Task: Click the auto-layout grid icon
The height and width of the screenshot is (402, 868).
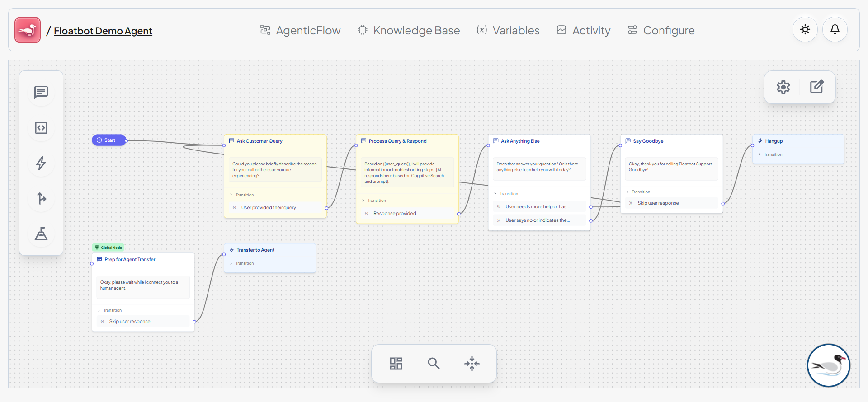Action: point(396,364)
